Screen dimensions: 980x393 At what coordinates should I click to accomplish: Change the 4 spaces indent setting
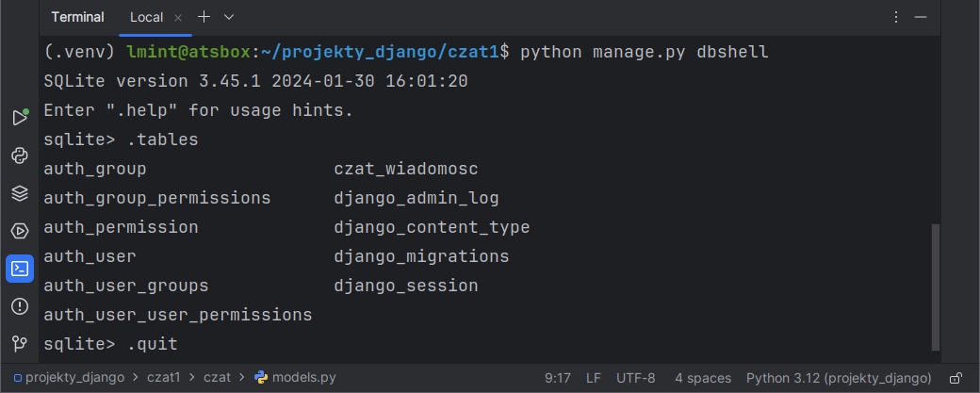[x=703, y=378]
